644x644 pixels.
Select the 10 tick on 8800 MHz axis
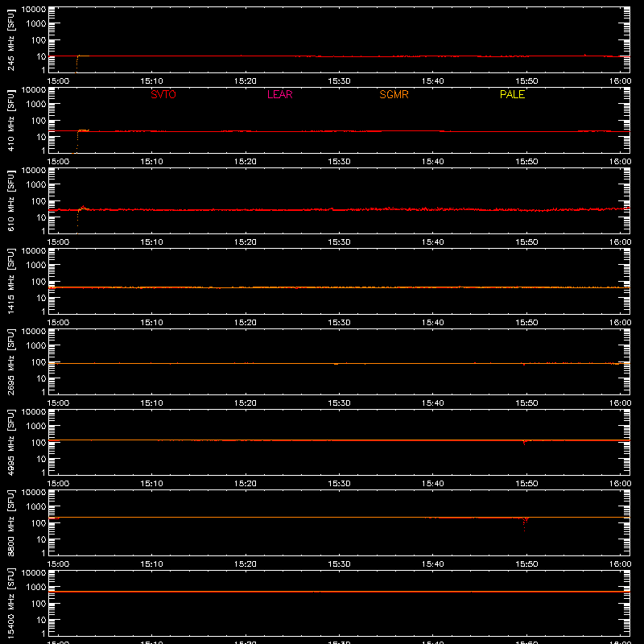[41, 539]
